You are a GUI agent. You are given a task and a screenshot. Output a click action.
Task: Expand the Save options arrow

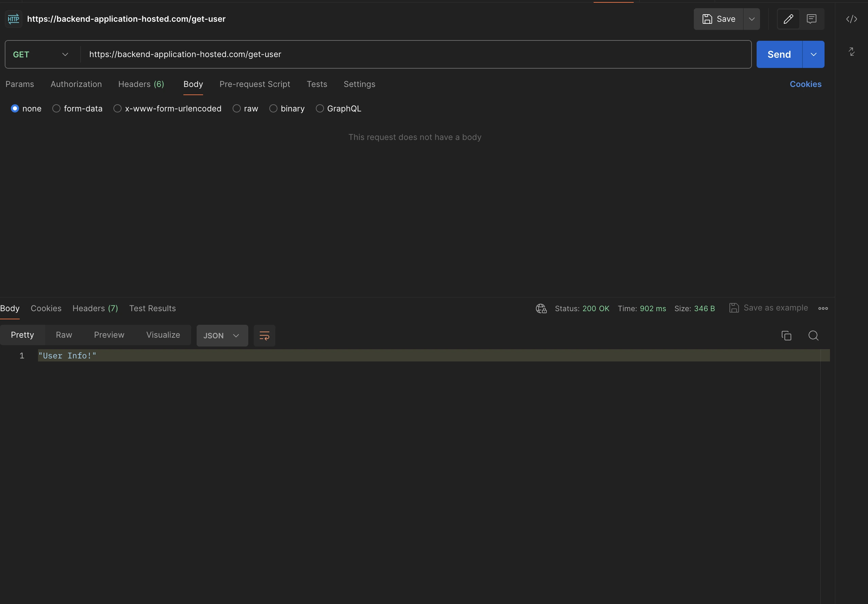752,19
